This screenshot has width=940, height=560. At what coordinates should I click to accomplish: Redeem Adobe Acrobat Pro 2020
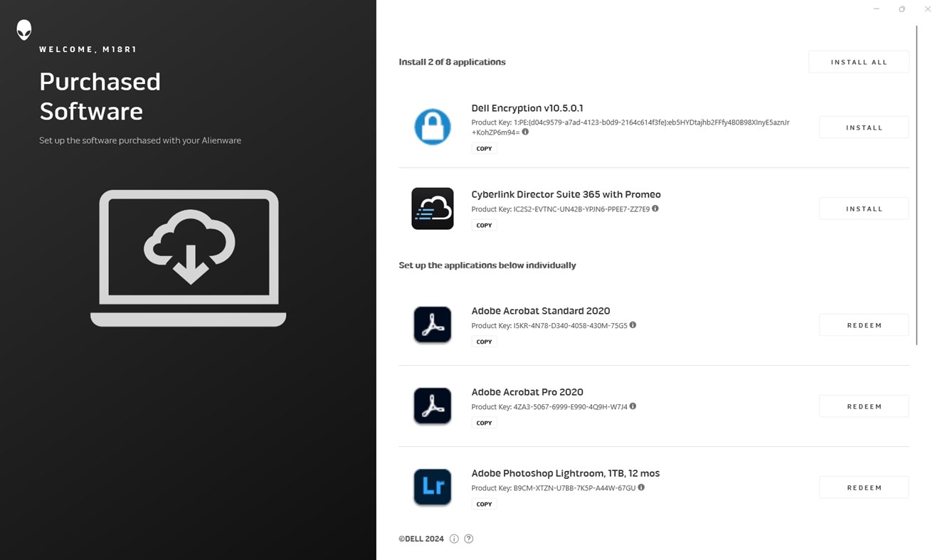coord(864,406)
